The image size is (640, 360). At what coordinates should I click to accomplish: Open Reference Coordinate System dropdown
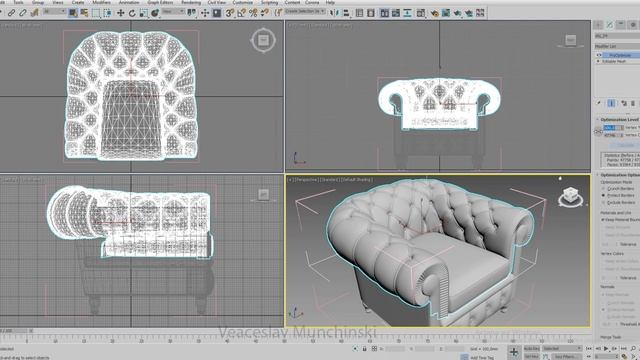(173, 12)
